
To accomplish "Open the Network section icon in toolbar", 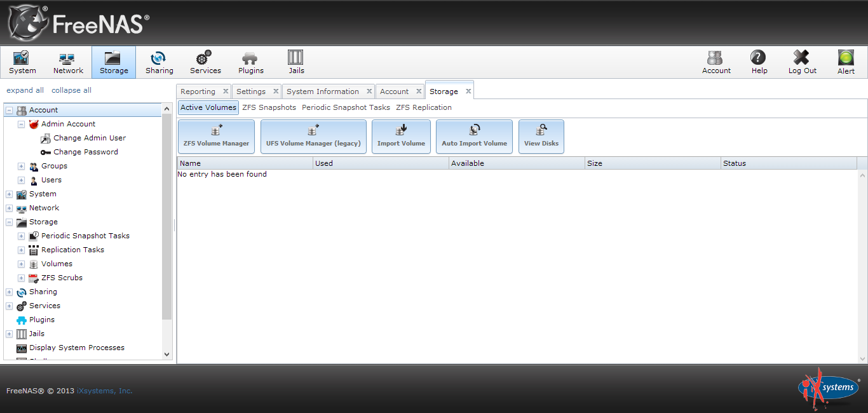I will point(67,62).
